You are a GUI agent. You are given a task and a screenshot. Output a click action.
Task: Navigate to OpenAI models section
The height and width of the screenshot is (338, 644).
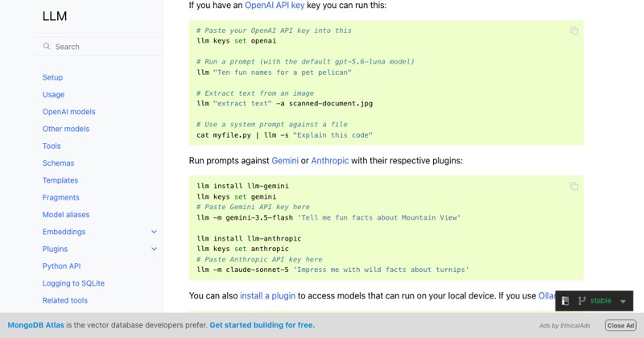[x=68, y=112]
